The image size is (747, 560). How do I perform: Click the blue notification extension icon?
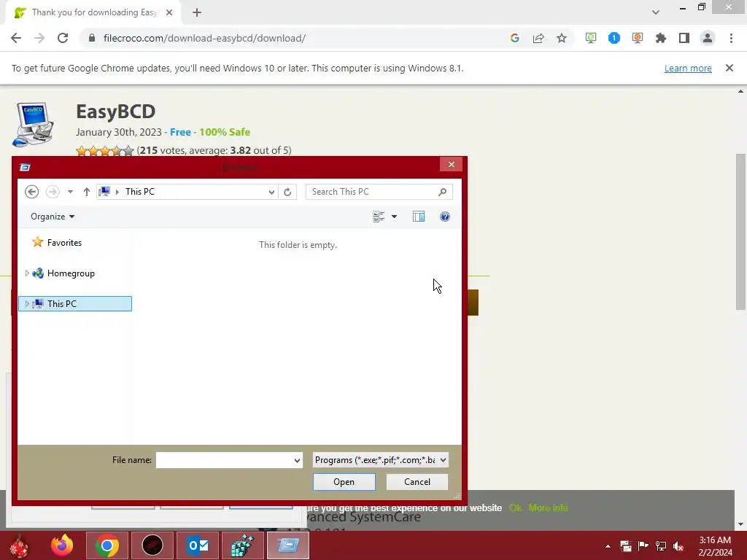(x=614, y=38)
